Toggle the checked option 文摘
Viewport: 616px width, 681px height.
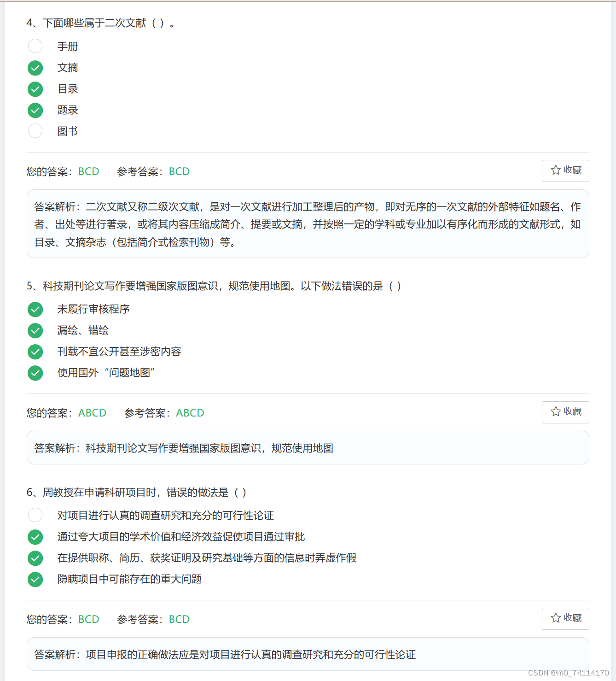[35, 68]
